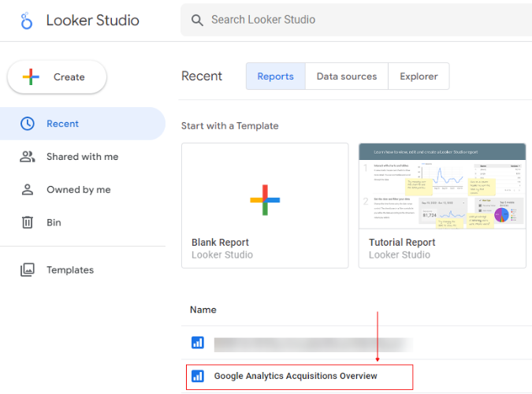This screenshot has height=394, width=532.
Task: Click the Owned by me person icon
Action: click(x=28, y=189)
